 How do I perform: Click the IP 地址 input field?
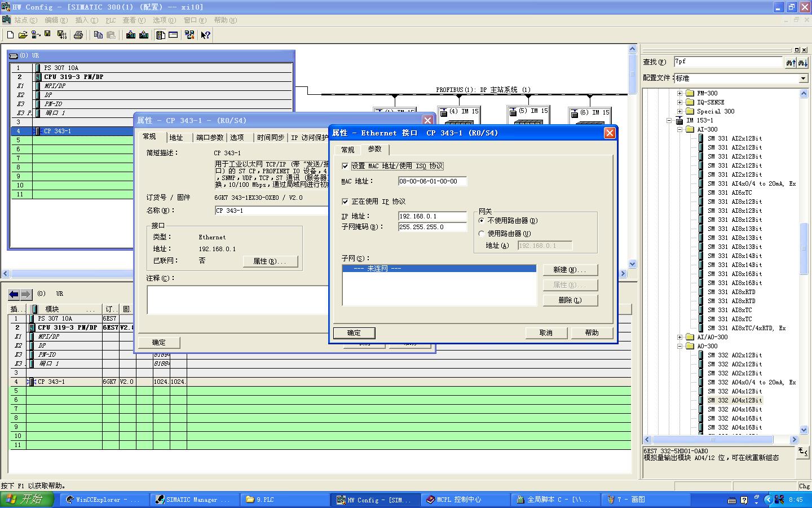433,216
